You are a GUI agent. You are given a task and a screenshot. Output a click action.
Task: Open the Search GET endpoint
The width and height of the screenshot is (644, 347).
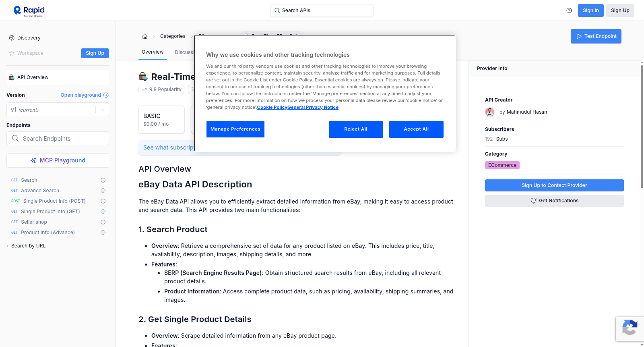[x=29, y=180]
